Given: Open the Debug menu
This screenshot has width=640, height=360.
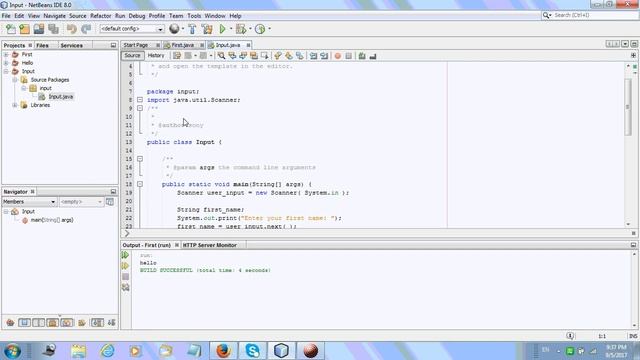Looking at the screenshot, I should (x=137, y=16).
